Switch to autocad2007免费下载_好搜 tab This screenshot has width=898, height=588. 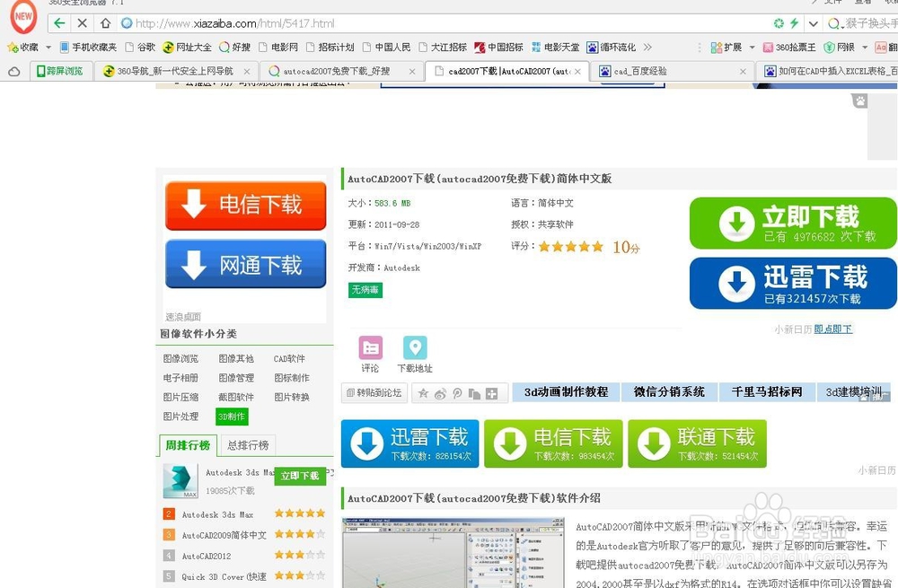click(336, 71)
